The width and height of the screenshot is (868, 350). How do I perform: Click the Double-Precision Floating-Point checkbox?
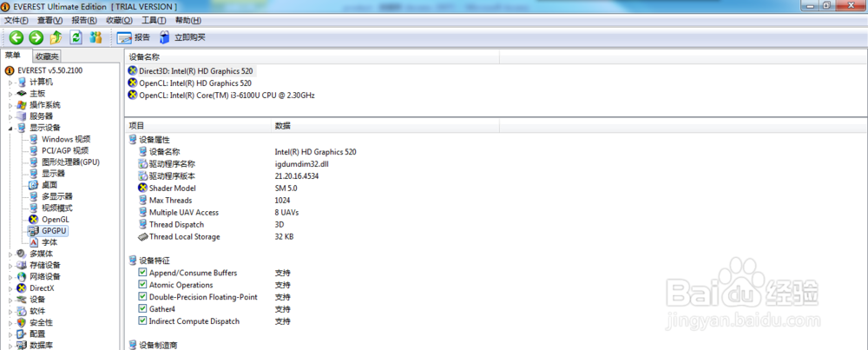143,297
